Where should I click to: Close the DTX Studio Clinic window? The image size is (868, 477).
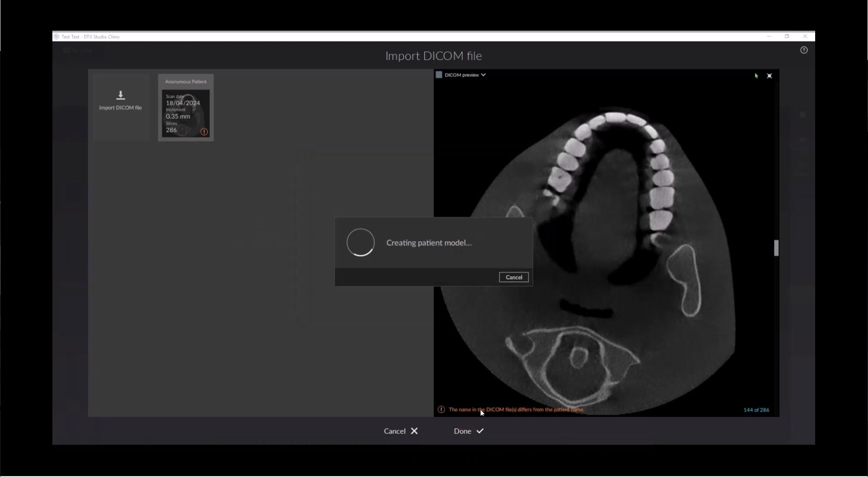805,37
